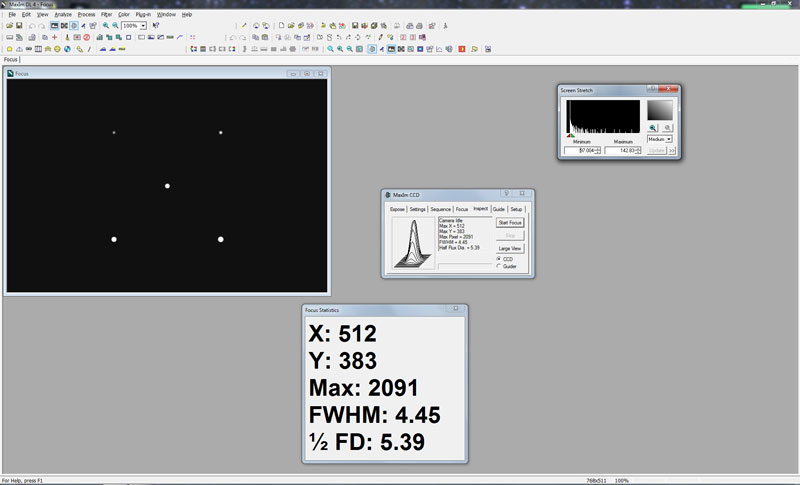Open the toolbar zoom percentage dropdown
The height and width of the screenshot is (485, 800).
coord(144,25)
